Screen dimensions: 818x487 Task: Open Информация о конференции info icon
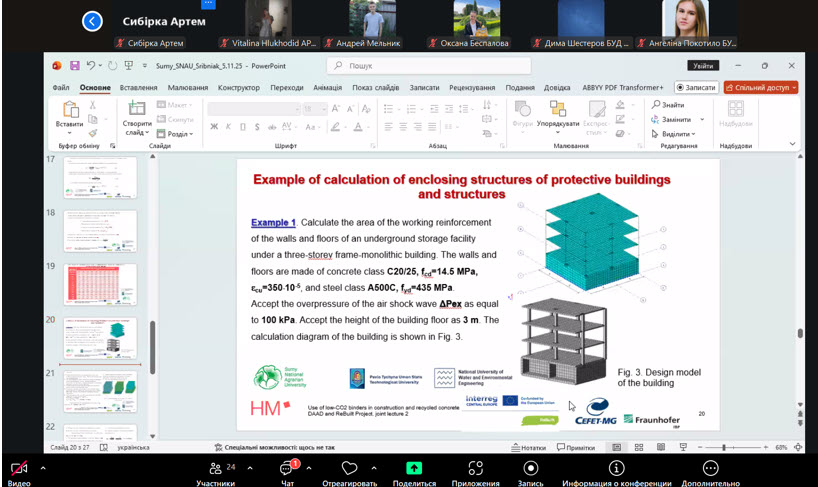point(616,468)
